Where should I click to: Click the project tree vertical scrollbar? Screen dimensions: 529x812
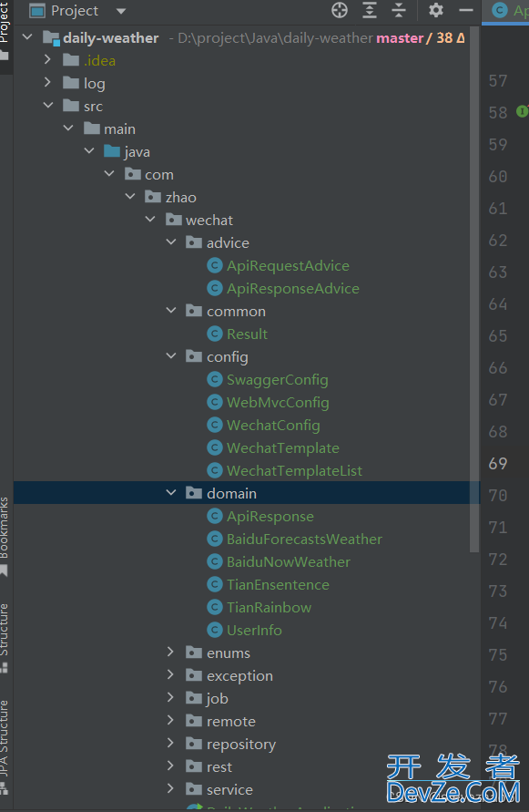coord(474,290)
